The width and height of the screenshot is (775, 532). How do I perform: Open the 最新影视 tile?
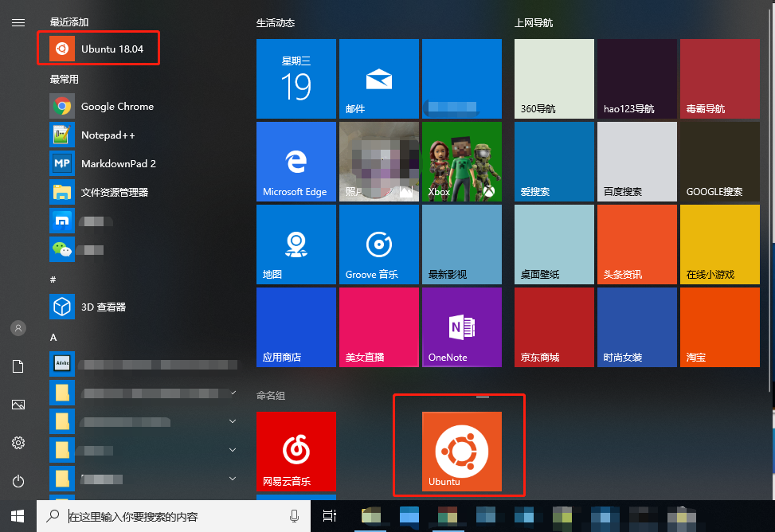(x=462, y=244)
